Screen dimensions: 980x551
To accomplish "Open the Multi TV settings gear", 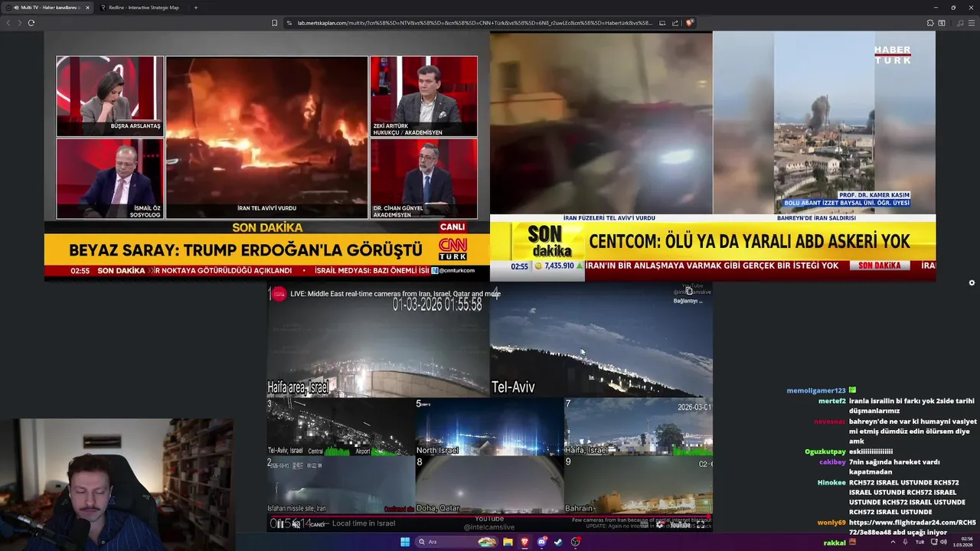I will pos(972,283).
